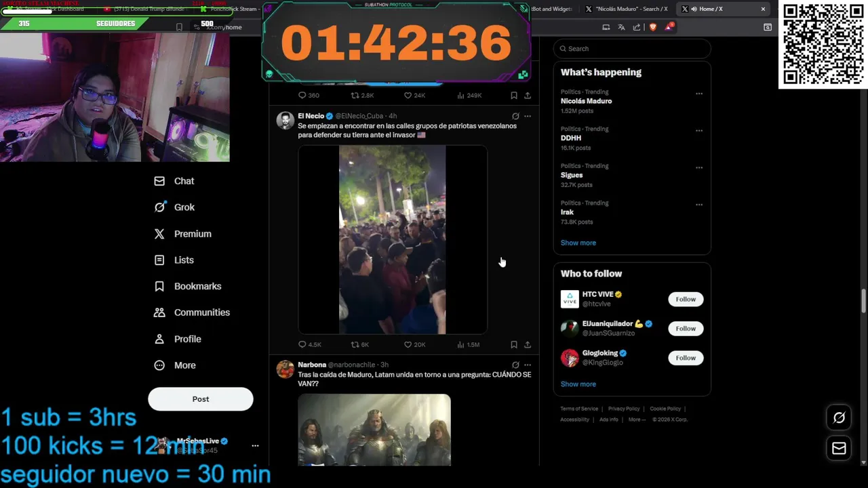Image resolution: width=868 pixels, height=488 pixels.
Task: Focus the X Search field
Action: (x=632, y=49)
